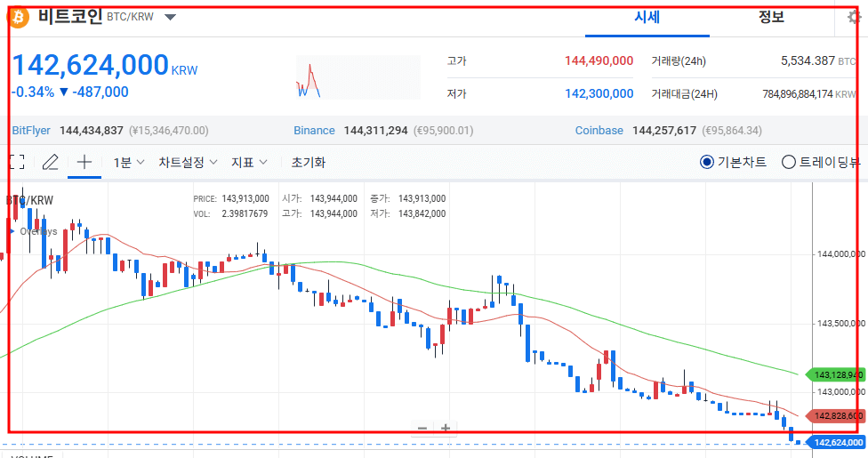This screenshot has height=458, width=868.
Task: Click Binance price 144,311,294
Action: [x=376, y=131]
